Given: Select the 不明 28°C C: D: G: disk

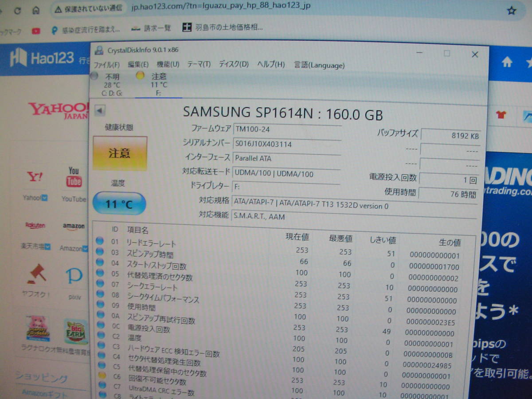Looking at the screenshot, I should pyautogui.click(x=111, y=85).
